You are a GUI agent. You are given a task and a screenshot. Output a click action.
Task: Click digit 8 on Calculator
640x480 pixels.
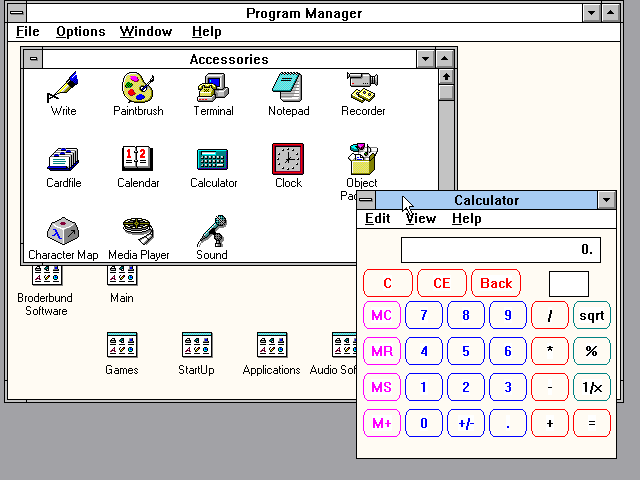(466, 315)
